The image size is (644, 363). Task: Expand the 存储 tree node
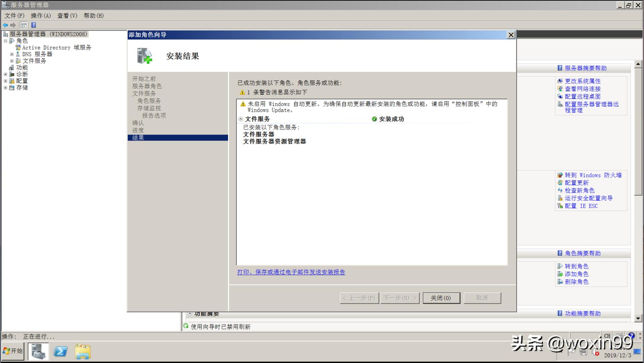5,88
